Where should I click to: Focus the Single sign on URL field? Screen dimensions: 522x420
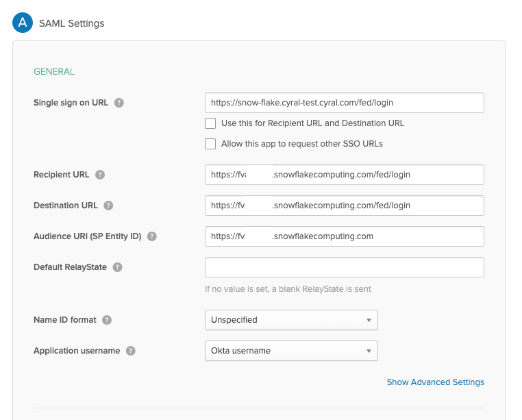344,103
